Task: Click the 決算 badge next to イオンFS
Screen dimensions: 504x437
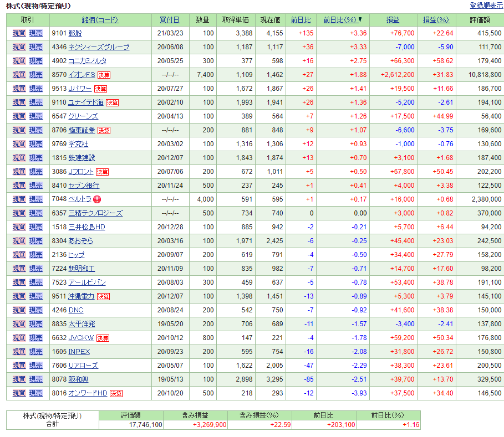Action: point(104,75)
